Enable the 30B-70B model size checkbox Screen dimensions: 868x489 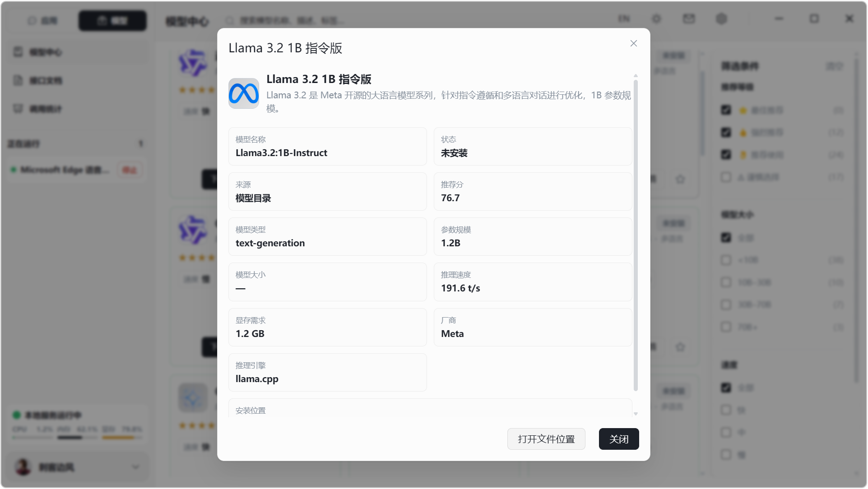[726, 304]
